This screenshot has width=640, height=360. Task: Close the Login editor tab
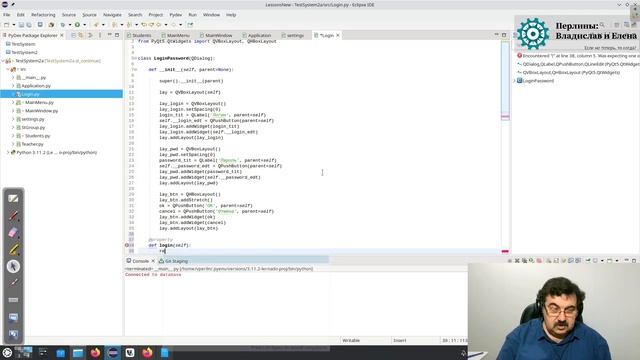[338, 36]
